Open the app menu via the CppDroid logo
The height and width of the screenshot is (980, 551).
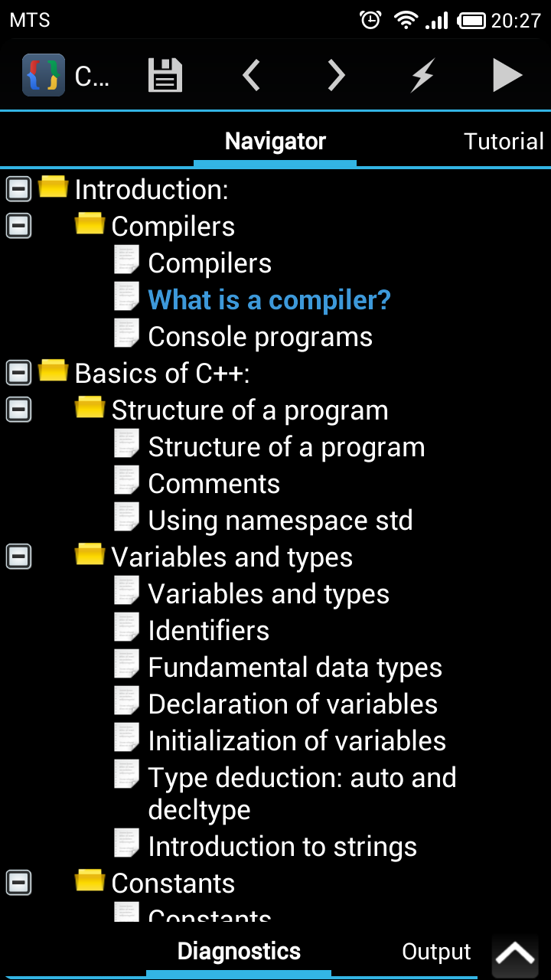tap(44, 74)
